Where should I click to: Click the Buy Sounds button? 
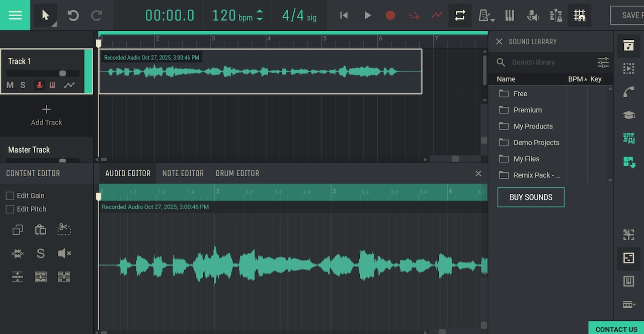coord(531,197)
